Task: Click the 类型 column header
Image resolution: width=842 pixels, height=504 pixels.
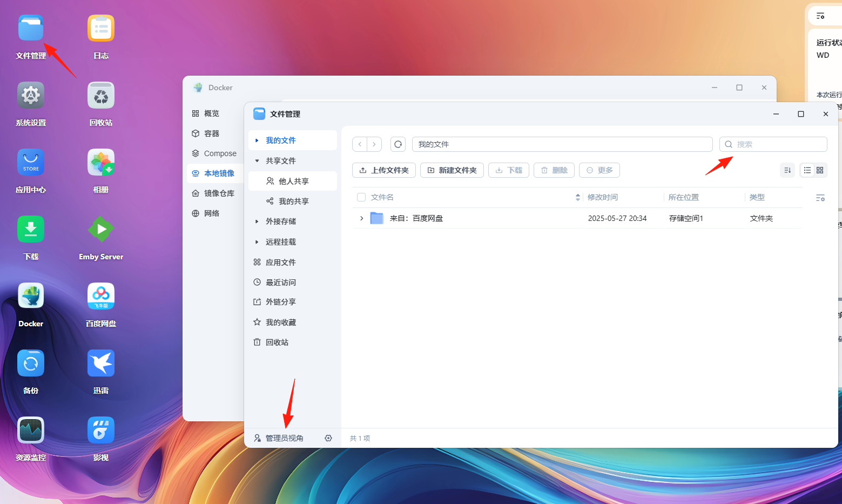Action: tap(757, 198)
